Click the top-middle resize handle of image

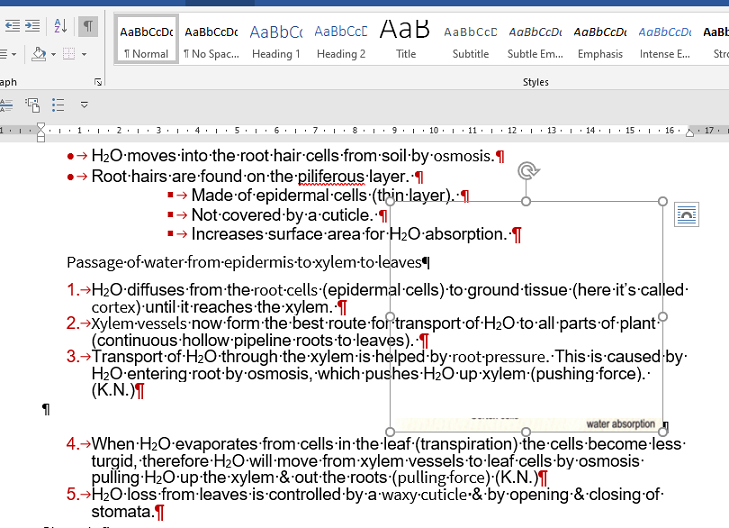tap(526, 201)
